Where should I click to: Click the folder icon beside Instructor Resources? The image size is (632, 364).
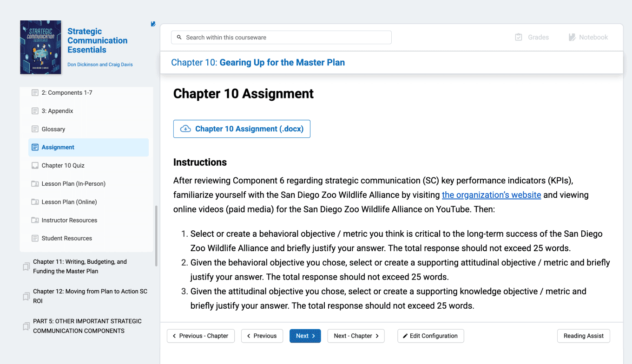[x=35, y=220]
